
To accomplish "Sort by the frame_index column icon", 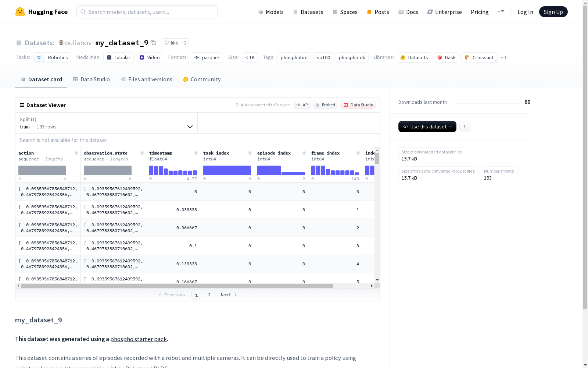I will tap(358, 153).
